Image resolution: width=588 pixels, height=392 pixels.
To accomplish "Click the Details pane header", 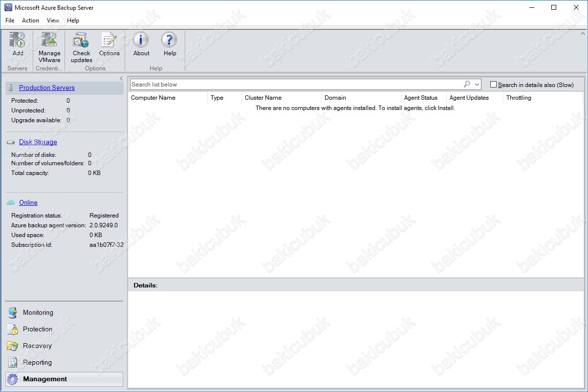I will click(356, 285).
